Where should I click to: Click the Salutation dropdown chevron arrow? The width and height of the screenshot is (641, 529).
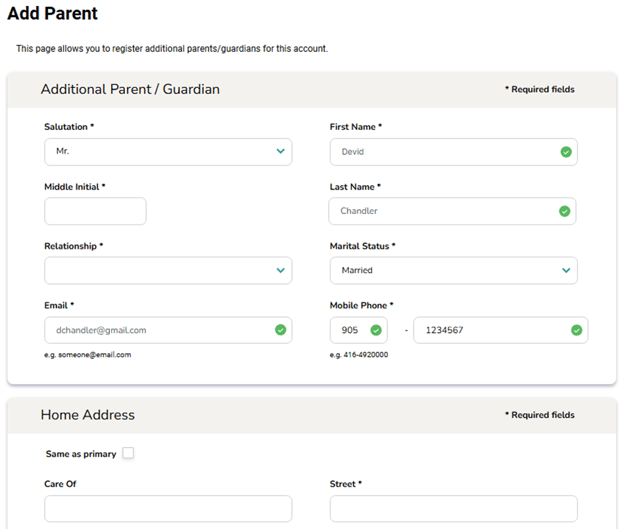pos(280,152)
